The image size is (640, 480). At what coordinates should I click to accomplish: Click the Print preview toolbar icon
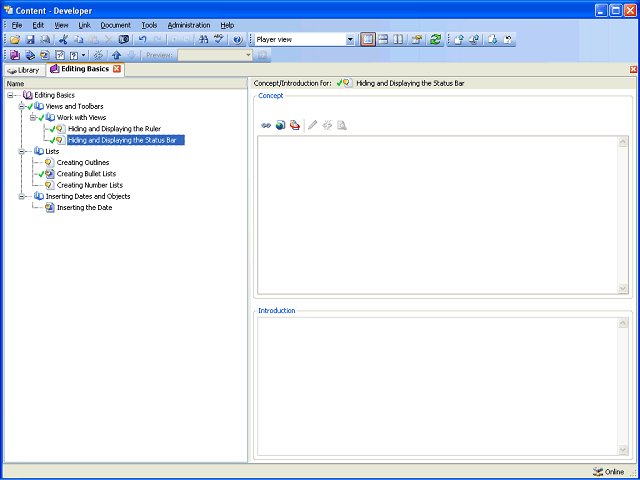coord(45,40)
